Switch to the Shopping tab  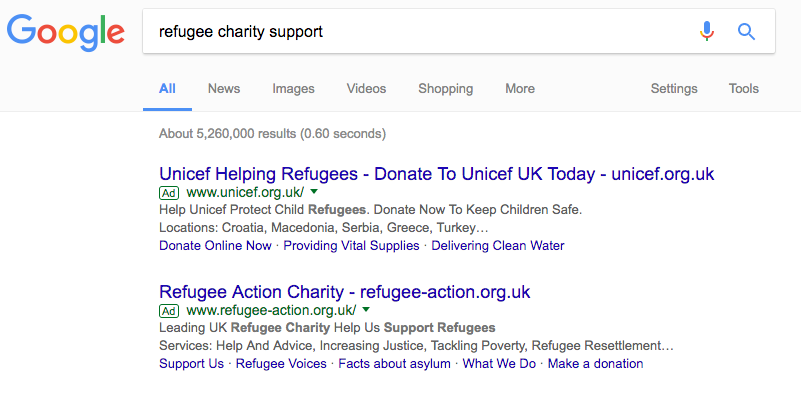click(x=445, y=88)
